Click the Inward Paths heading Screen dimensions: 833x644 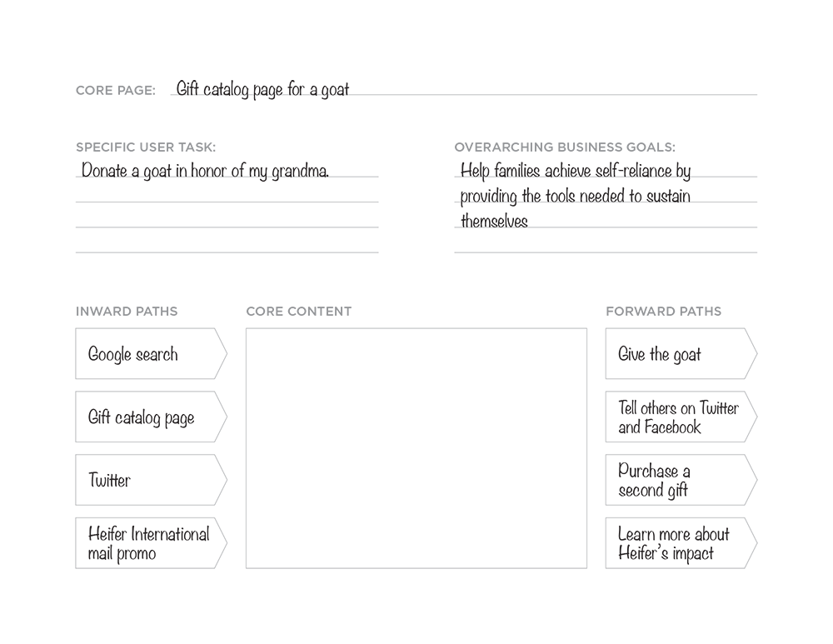[x=127, y=312]
